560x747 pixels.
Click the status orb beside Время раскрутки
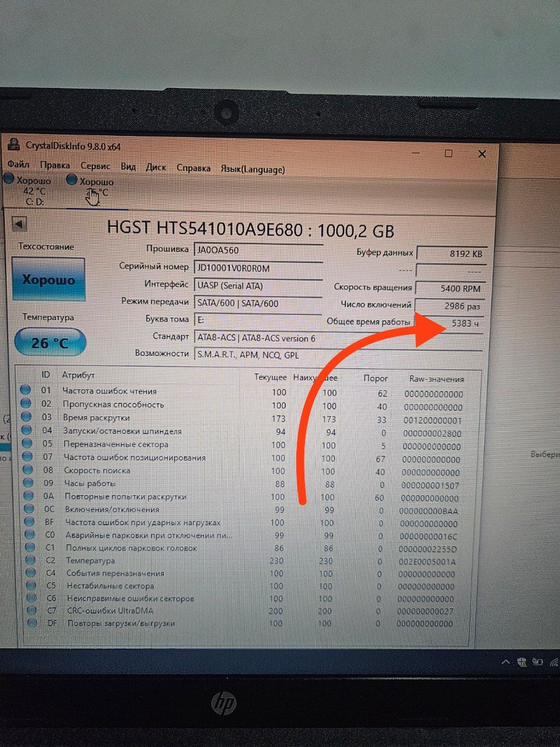[26, 417]
